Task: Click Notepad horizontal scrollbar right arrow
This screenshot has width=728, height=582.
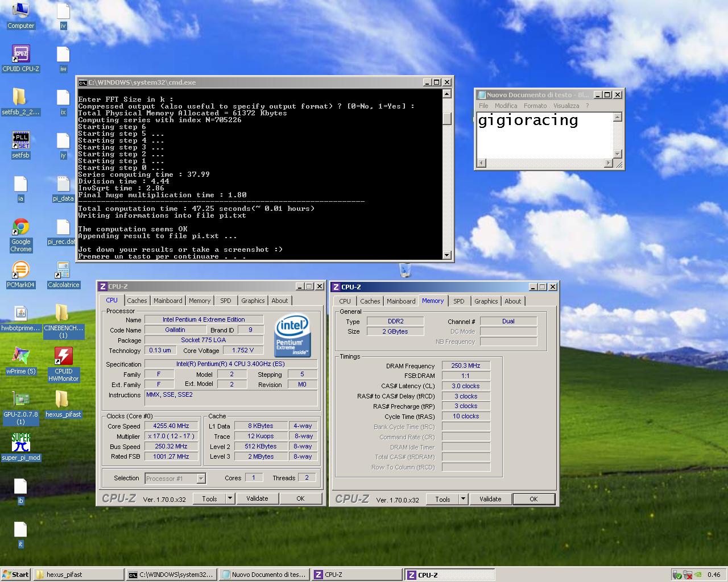Action: (608, 163)
